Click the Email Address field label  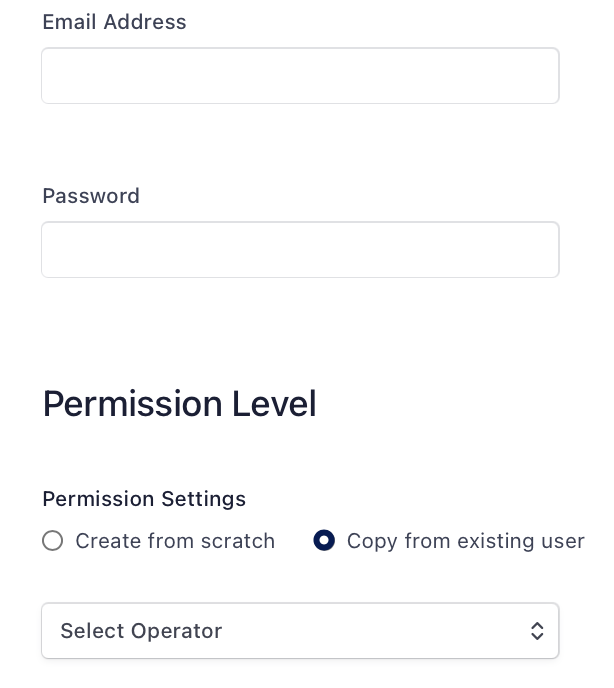[x=114, y=22]
